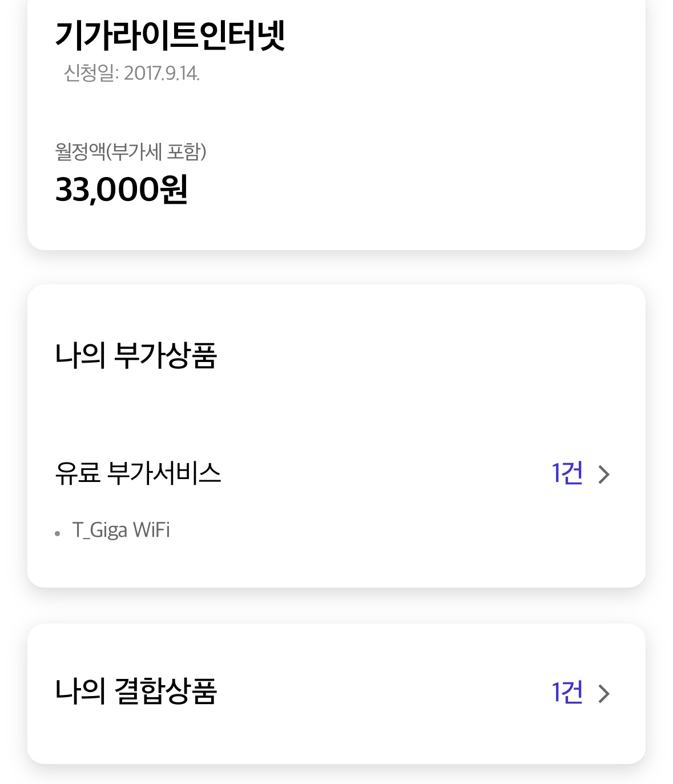Tap the 나의 결합상품 heading text
Screen dimensions: 673x784
pos(136,691)
